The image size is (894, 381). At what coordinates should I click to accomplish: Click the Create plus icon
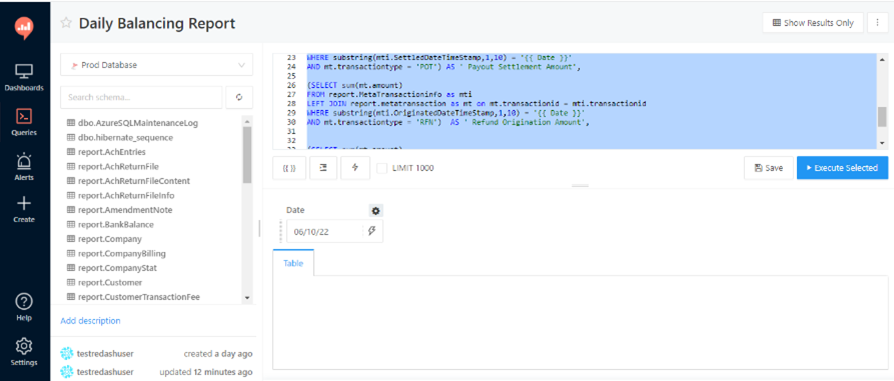tap(24, 209)
